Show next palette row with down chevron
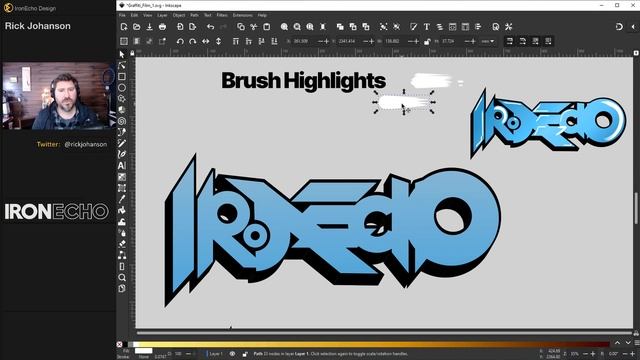640x360 pixels. click(628, 344)
